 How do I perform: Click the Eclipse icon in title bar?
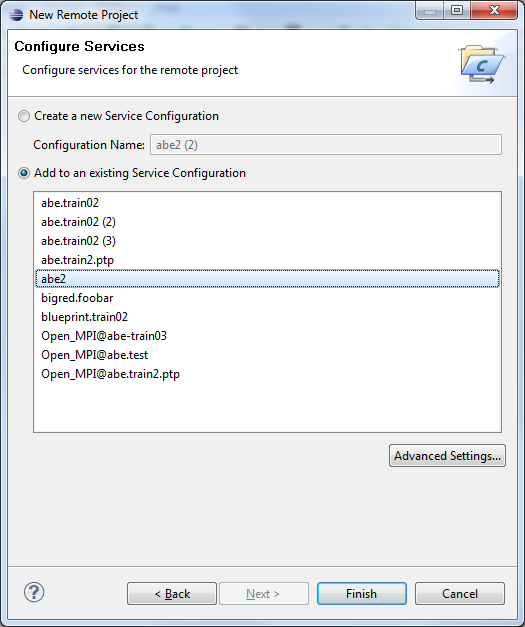tap(16, 15)
